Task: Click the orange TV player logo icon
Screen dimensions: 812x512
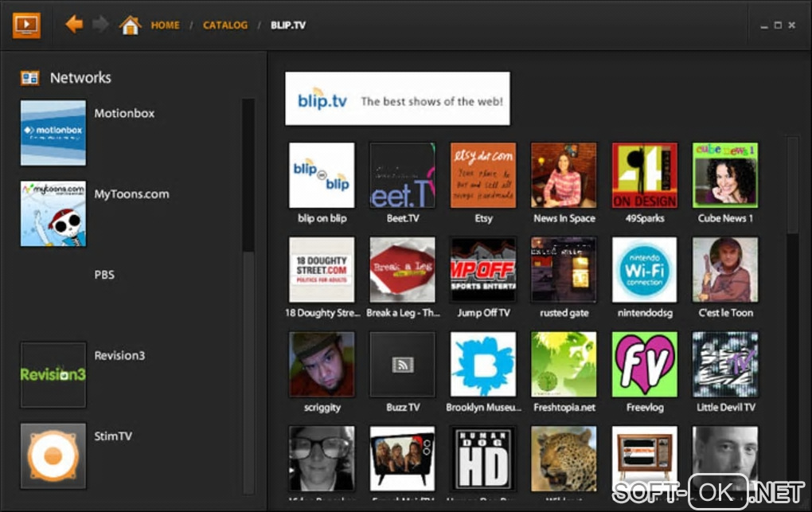Action: 26,25
